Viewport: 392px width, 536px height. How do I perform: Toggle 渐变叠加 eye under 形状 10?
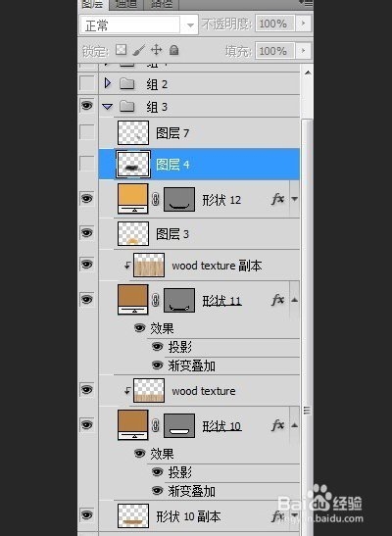coord(157,491)
